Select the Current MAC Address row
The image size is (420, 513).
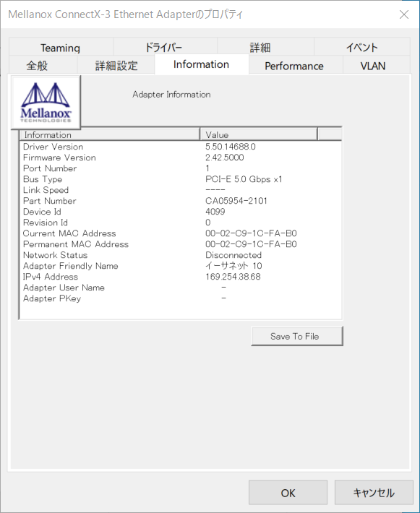pos(181,233)
